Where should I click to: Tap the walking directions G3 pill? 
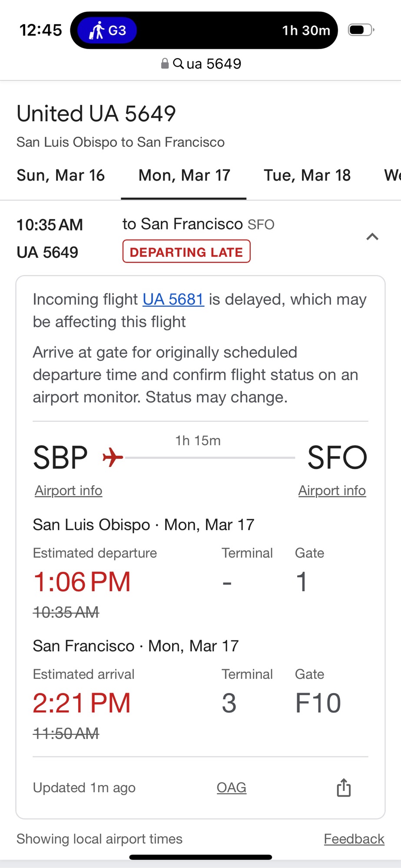107,30
